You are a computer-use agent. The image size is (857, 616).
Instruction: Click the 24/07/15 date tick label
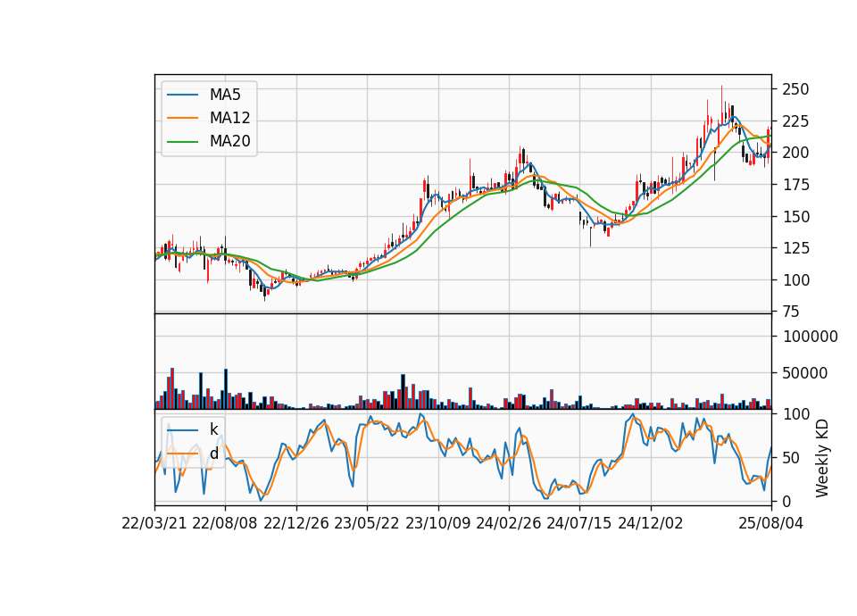coord(579,523)
